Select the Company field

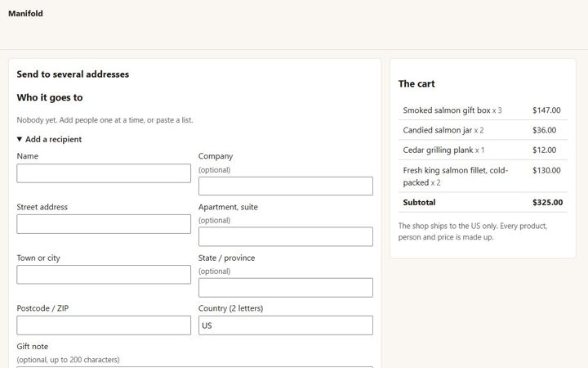[x=286, y=186]
